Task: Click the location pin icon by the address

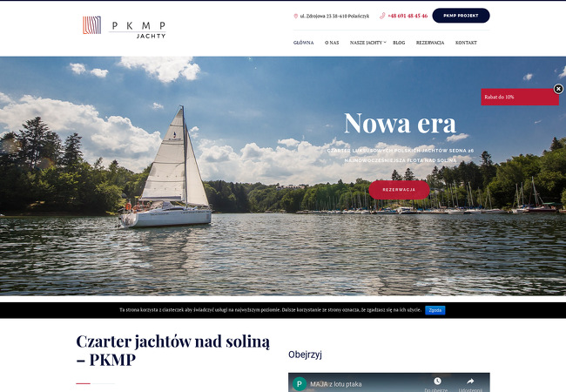Action: click(x=296, y=16)
